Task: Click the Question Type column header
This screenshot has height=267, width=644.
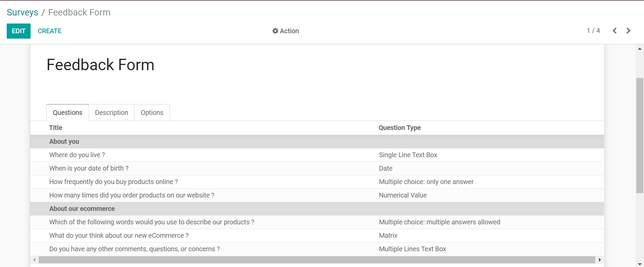Action: pyautogui.click(x=400, y=128)
